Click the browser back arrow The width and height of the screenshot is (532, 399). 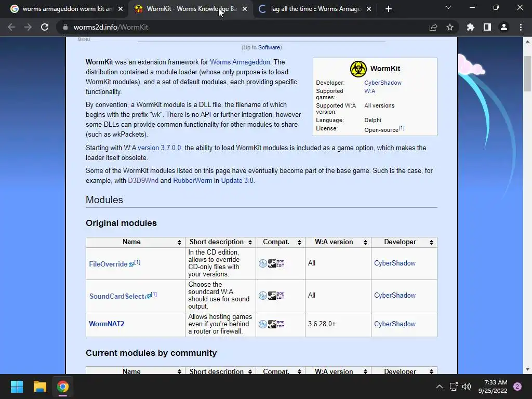click(11, 27)
